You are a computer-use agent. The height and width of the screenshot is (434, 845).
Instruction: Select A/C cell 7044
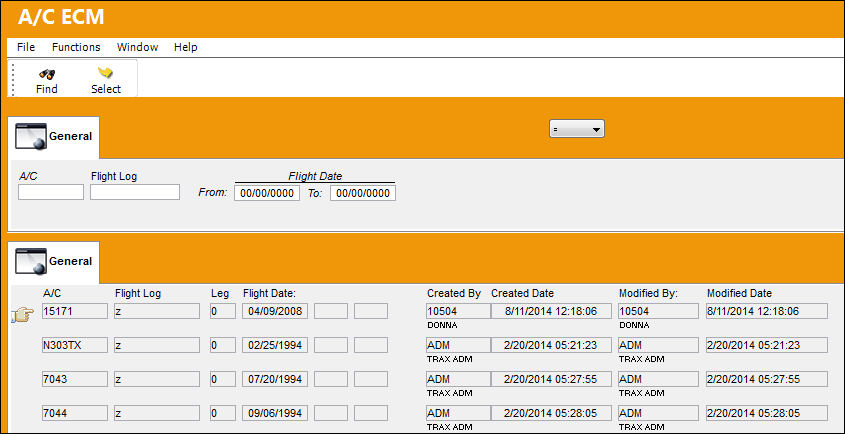pyautogui.click(x=75, y=414)
